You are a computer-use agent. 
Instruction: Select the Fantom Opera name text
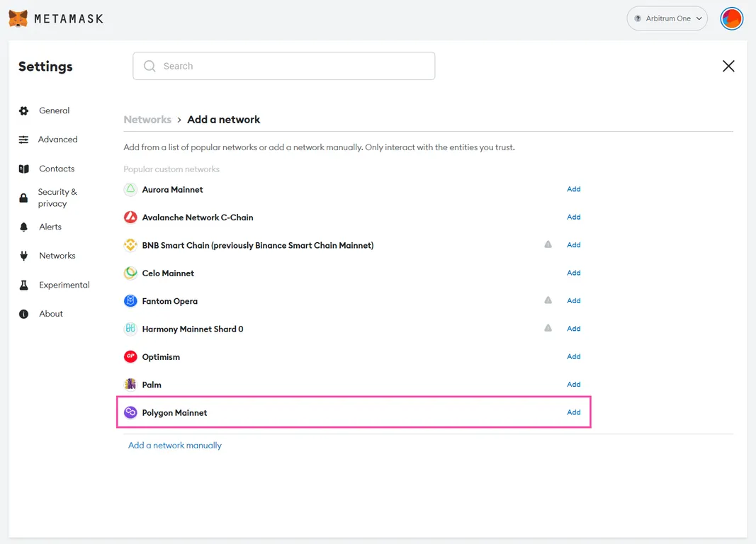pos(170,302)
